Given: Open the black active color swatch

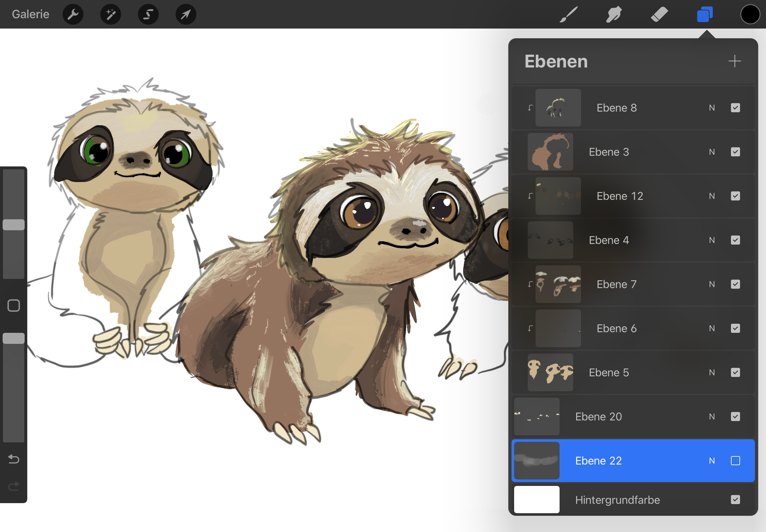Looking at the screenshot, I should 750,14.
